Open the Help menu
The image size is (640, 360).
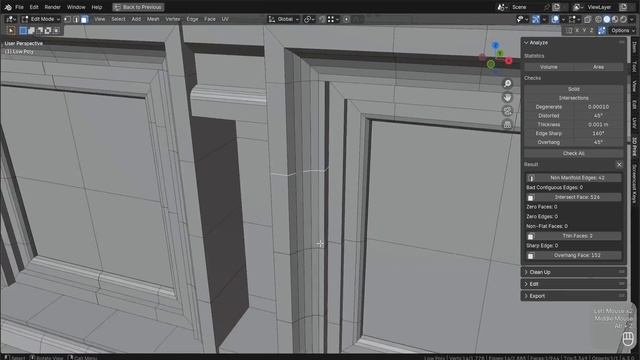click(97, 7)
